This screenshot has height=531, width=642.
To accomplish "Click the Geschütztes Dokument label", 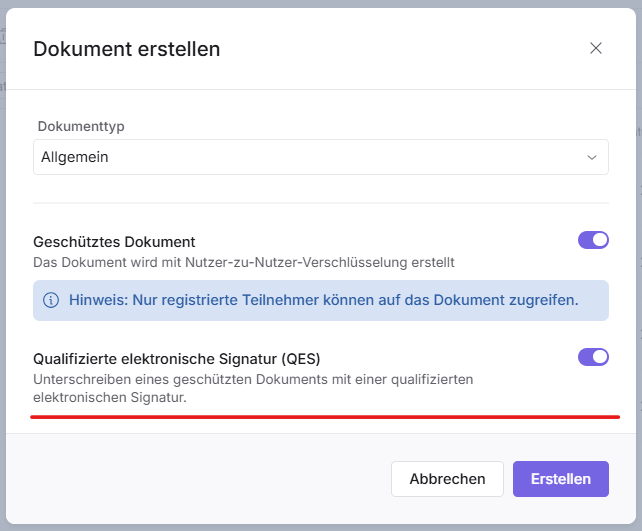I will tap(114, 242).
